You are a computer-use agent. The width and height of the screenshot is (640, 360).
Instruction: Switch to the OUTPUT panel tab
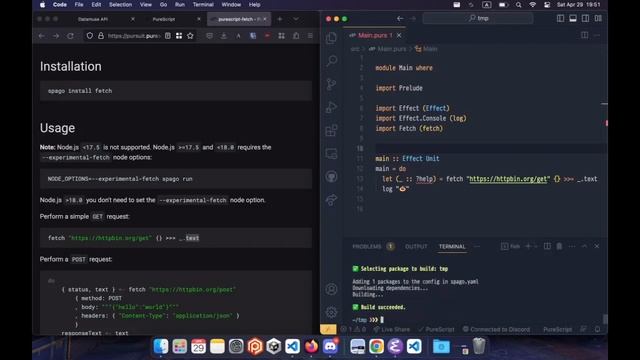[x=416, y=247]
